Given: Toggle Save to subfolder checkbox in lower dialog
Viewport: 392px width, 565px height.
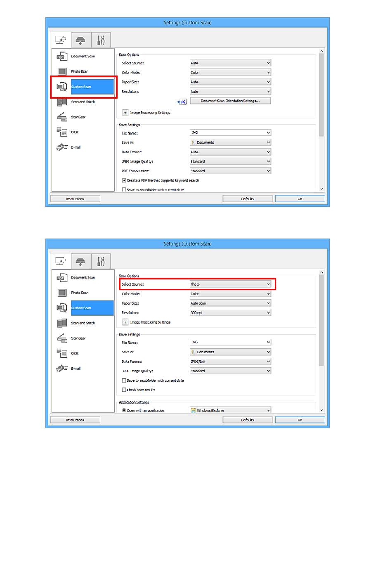Looking at the screenshot, I should click(124, 381).
